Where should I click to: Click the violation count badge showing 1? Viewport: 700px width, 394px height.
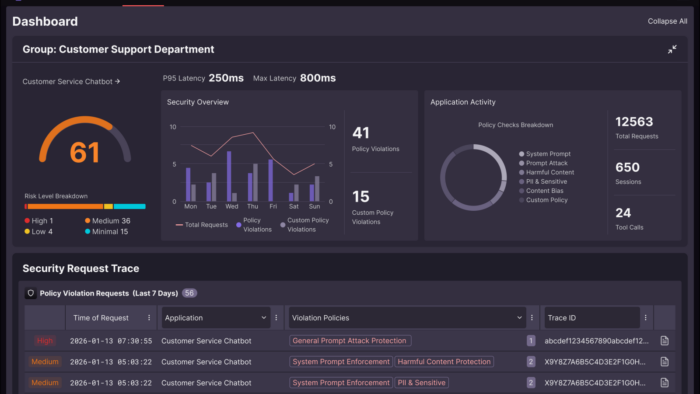tap(531, 341)
